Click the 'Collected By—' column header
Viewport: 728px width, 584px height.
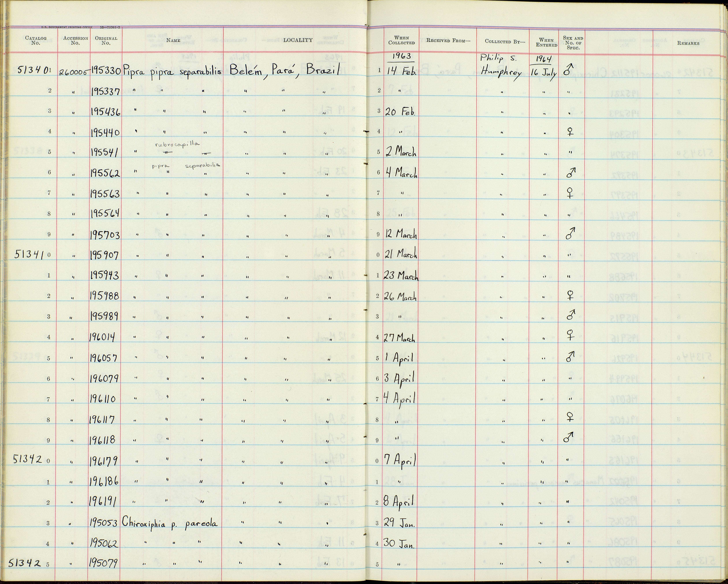505,41
